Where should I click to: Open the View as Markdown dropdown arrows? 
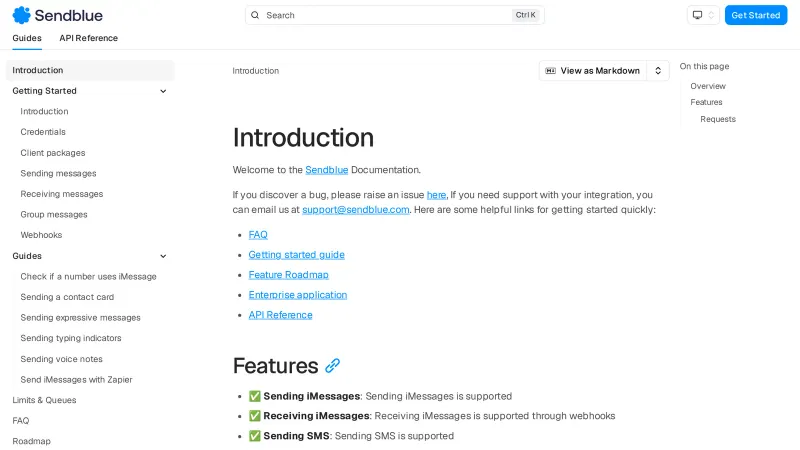(657, 71)
